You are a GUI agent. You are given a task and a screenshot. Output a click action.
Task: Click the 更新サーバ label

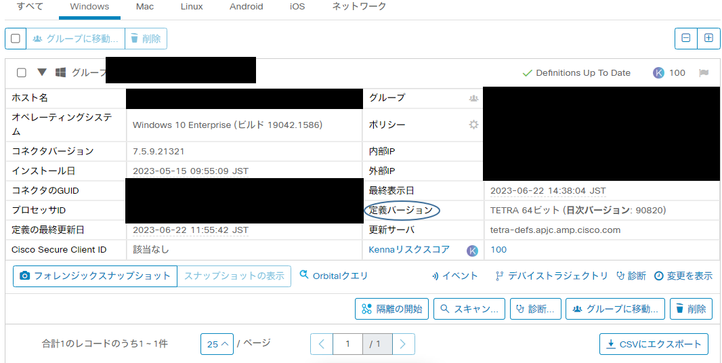coord(391,230)
